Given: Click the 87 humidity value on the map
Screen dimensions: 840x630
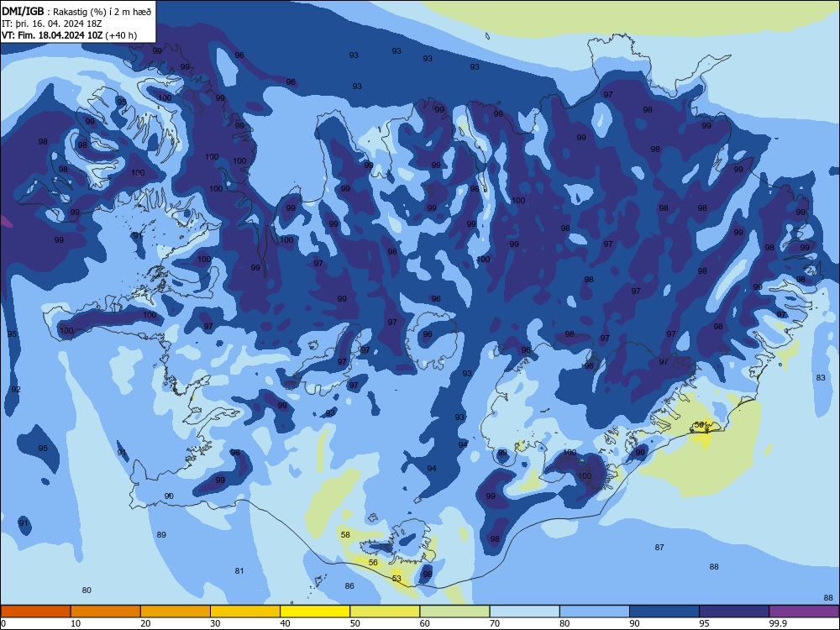Looking at the screenshot, I should [659, 548].
